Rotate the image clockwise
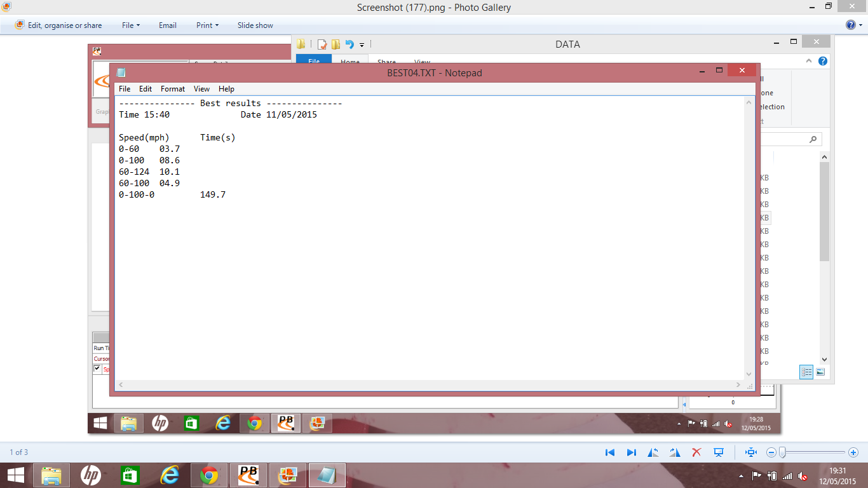Viewport: 868px width, 488px height. [674, 452]
